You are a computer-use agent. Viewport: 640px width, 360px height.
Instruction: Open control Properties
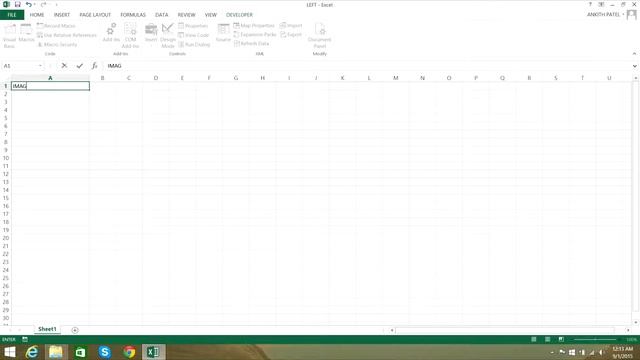193,26
